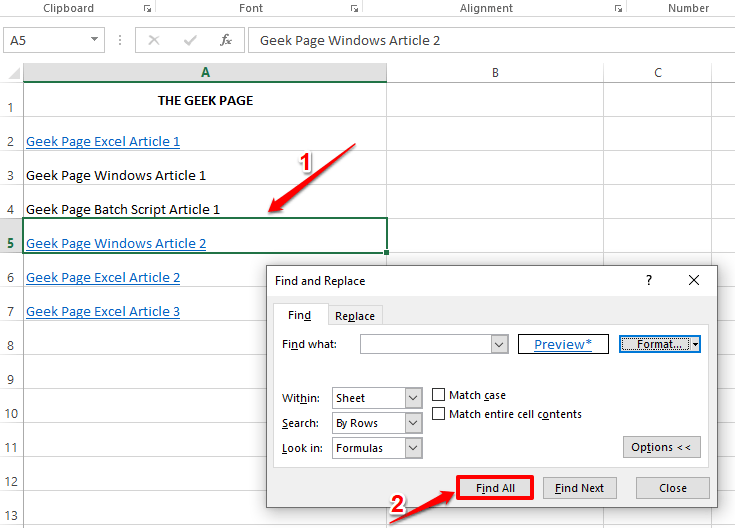Open the Font settings dialog launcher
735x528 pixels.
[353, 9]
